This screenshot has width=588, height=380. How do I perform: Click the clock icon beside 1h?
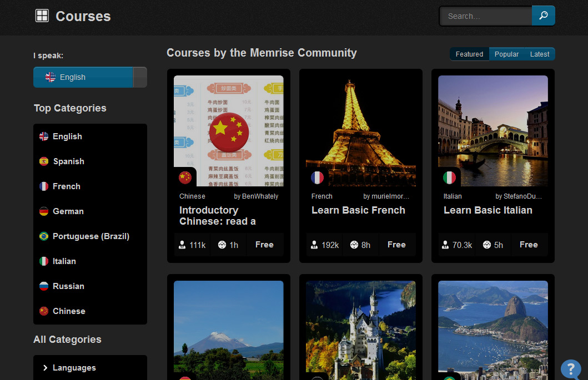(x=222, y=245)
